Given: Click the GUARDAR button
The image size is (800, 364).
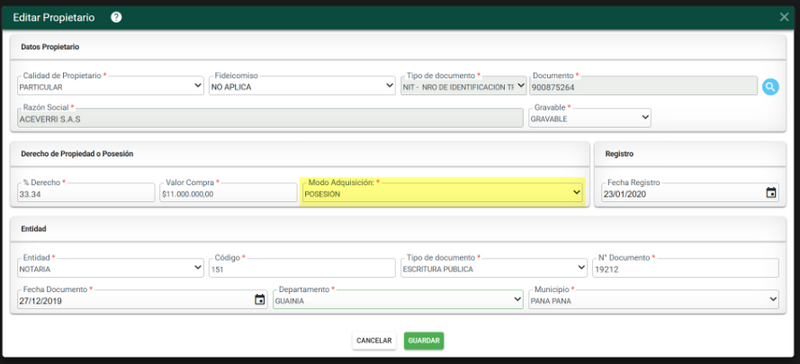Looking at the screenshot, I should (424, 341).
